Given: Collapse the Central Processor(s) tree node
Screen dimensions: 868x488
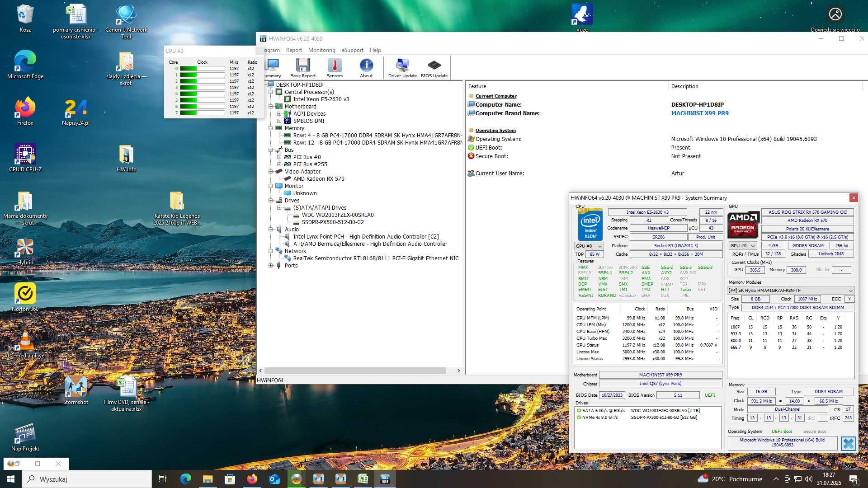Looking at the screenshot, I should tap(271, 92).
